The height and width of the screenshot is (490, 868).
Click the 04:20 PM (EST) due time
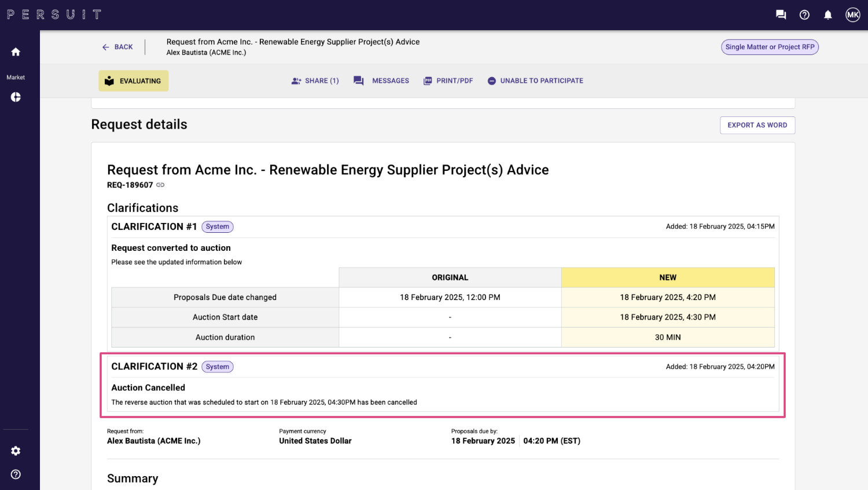[551, 441]
